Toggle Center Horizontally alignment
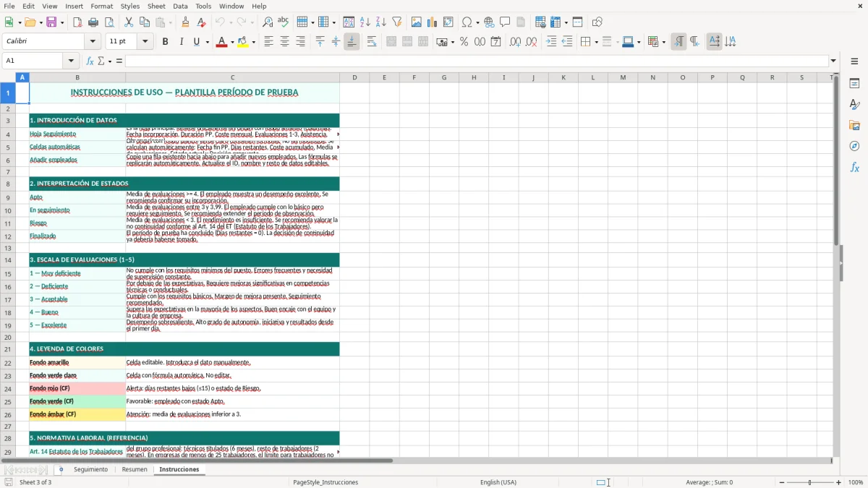868x488 pixels. 284,42
